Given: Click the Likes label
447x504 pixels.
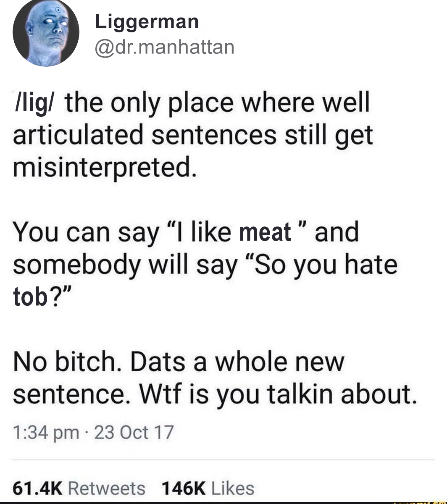Looking at the screenshot, I should pos(233,488).
